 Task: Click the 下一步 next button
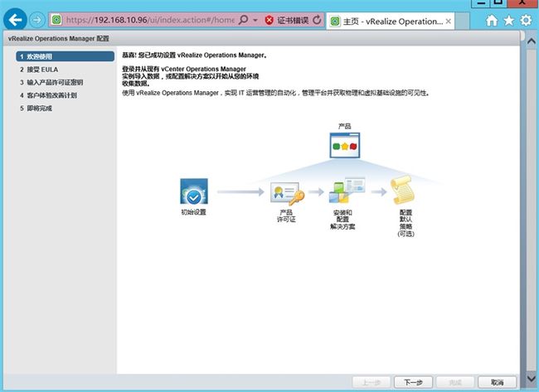click(x=413, y=382)
